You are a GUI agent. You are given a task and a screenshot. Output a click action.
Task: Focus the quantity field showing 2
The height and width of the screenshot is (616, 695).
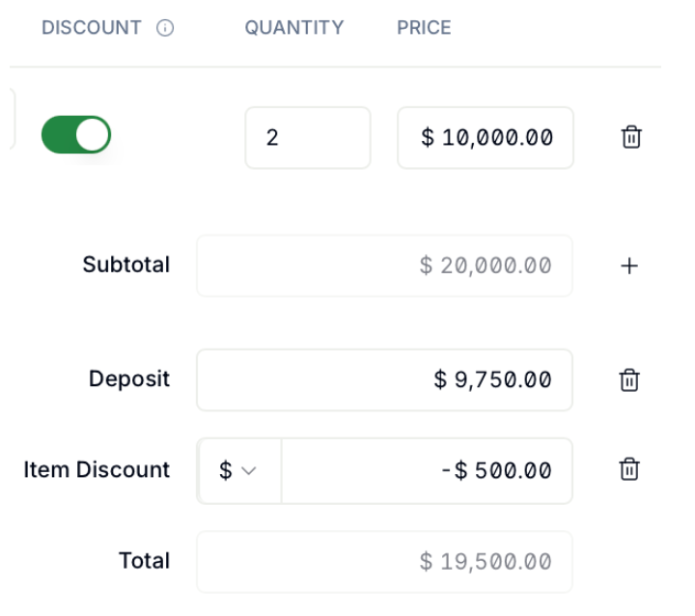click(x=308, y=137)
